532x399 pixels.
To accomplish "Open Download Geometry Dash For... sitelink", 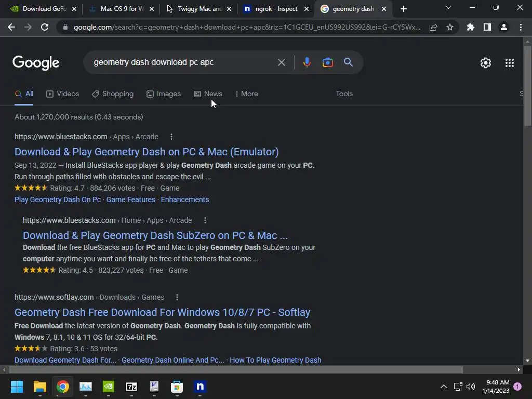I will (x=65, y=361).
